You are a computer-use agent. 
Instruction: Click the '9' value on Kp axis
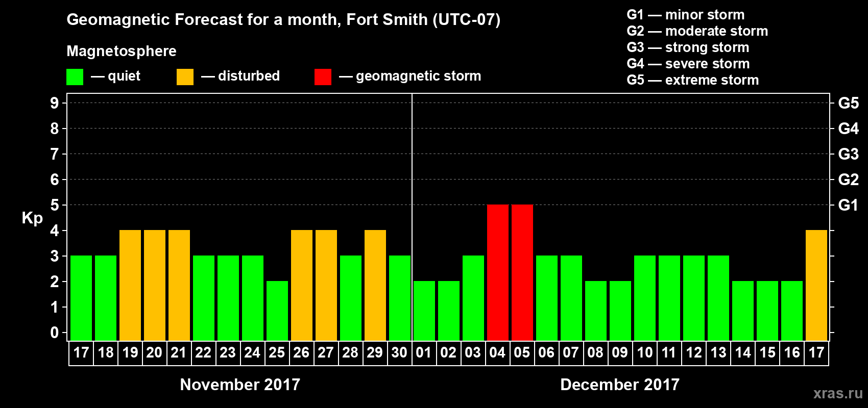click(x=55, y=103)
